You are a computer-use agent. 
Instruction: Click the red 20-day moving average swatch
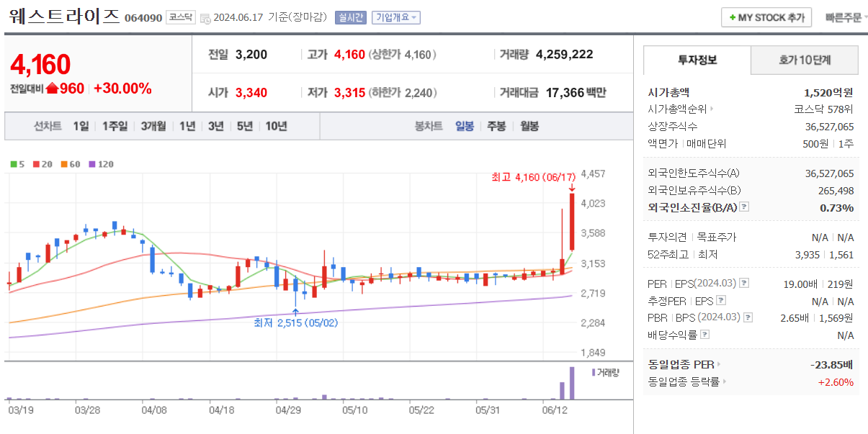point(35,164)
